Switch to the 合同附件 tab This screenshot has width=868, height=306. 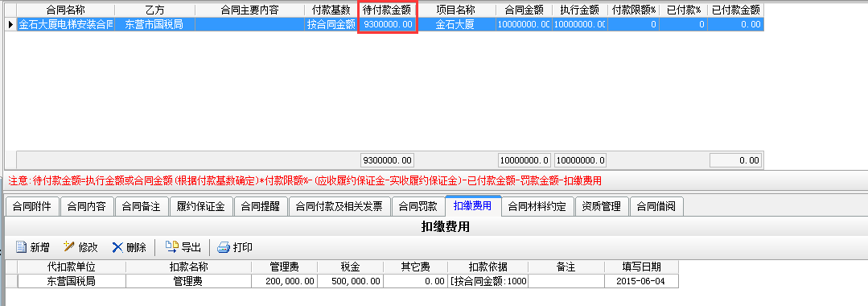31,207
